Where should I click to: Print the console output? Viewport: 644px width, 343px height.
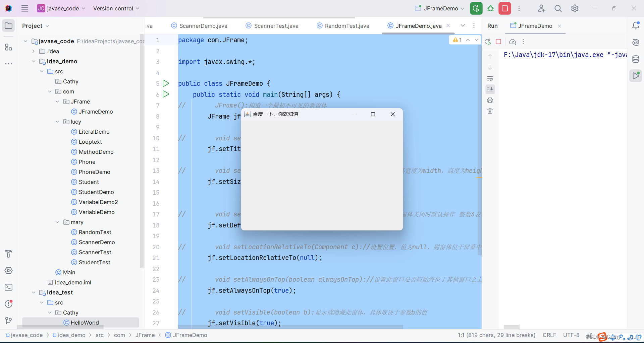(490, 100)
